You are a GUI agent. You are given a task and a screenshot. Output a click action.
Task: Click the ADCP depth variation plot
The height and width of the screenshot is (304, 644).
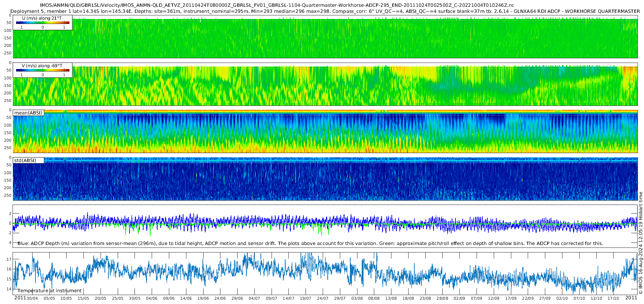click(x=325, y=226)
